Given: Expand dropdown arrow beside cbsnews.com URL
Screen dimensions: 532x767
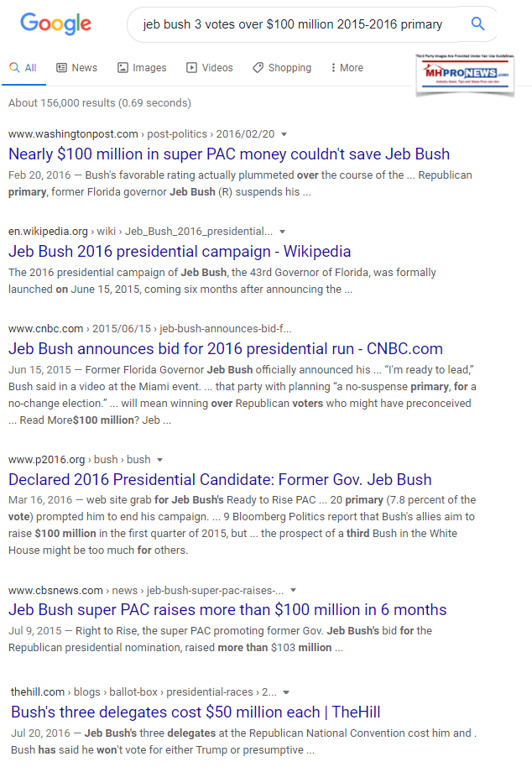Looking at the screenshot, I should click(x=293, y=590).
